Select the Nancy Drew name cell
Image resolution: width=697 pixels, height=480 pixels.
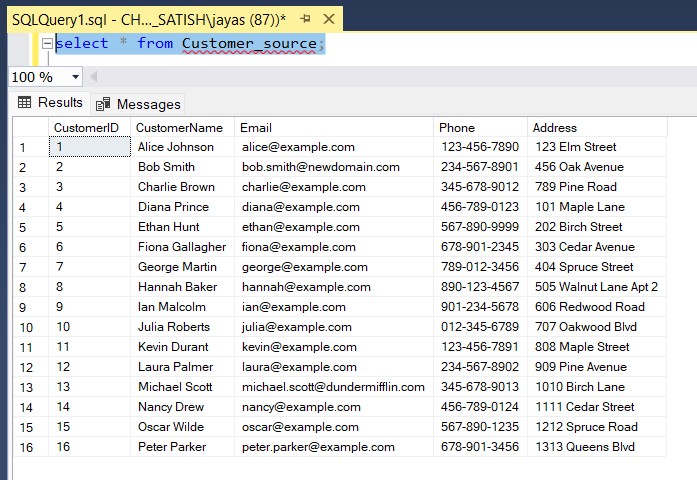(x=182, y=407)
